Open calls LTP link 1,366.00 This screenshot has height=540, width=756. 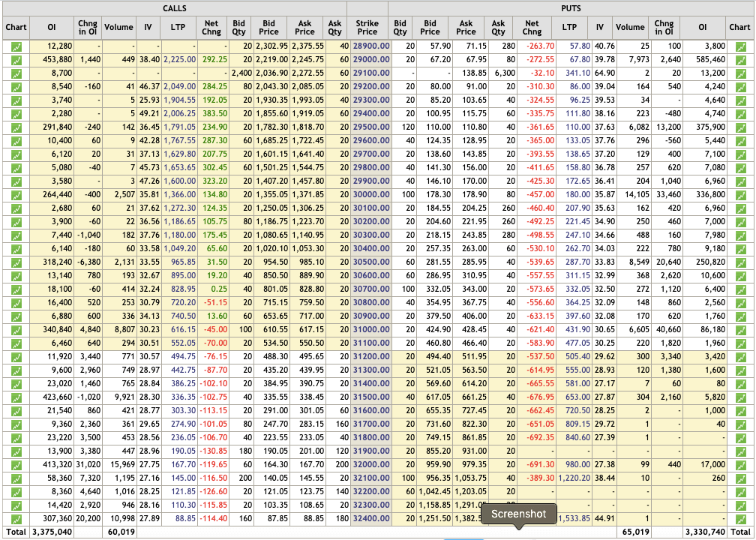click(180, 195)
